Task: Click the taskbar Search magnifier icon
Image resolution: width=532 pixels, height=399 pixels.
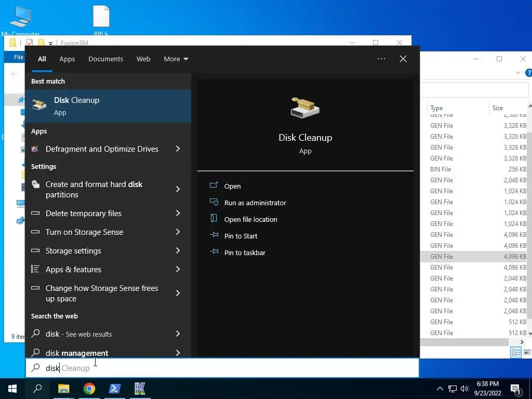Action: tap(37, 389)
